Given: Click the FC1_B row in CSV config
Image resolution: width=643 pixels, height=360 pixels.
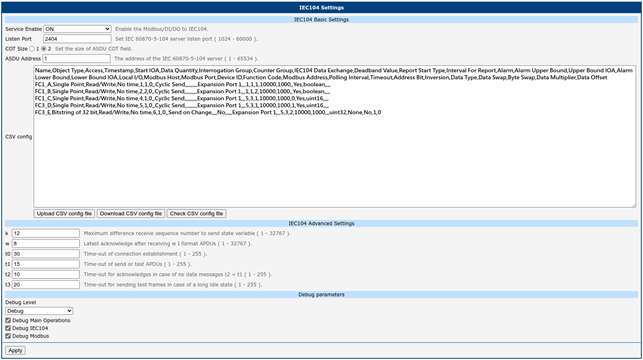Looking at the screenshot, I should pyautogui.click(x=182, y=91).
